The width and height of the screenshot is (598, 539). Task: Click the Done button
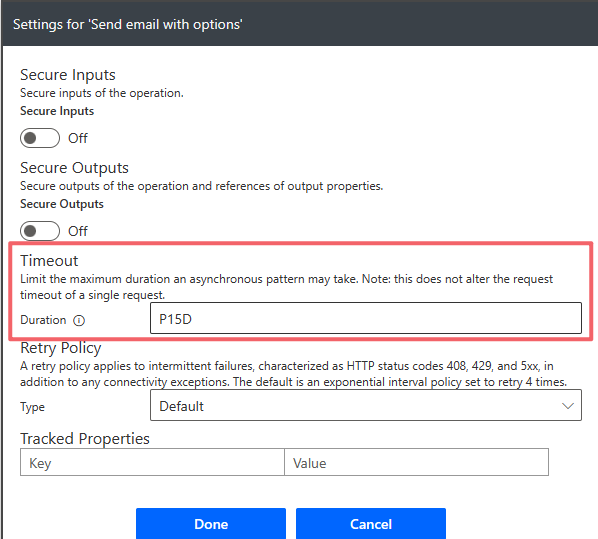tap(211, 524)
